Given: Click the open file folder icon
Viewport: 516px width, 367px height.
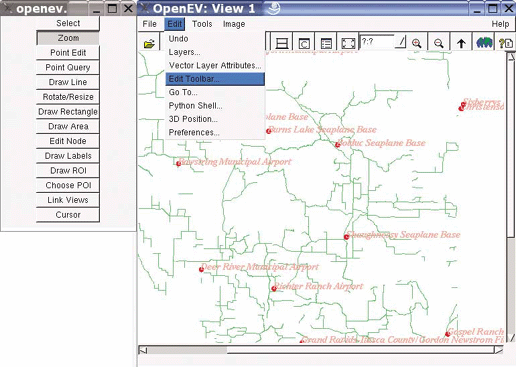Looking at the screenshot, I should click(149, 44).
